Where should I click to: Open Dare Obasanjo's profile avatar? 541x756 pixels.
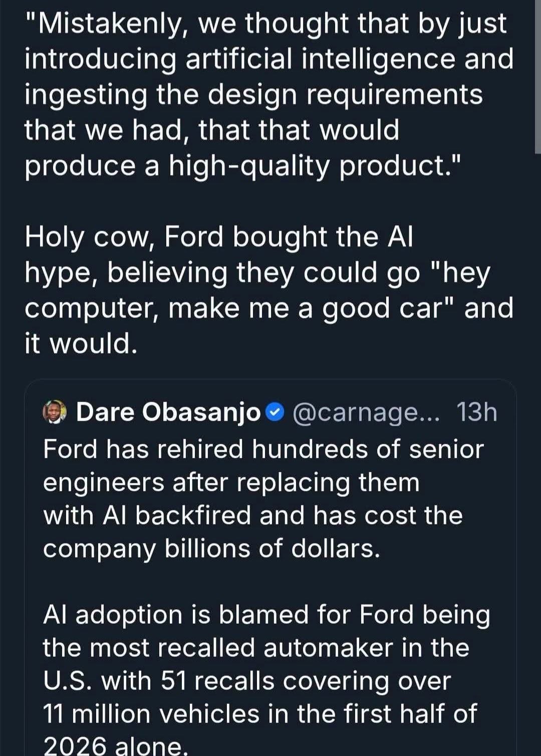(55, 413)
